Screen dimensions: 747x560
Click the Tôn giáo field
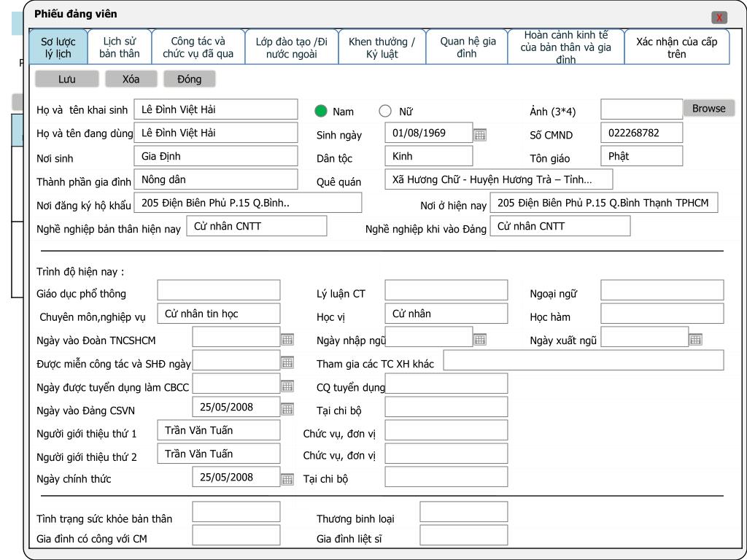click(642, 156)
